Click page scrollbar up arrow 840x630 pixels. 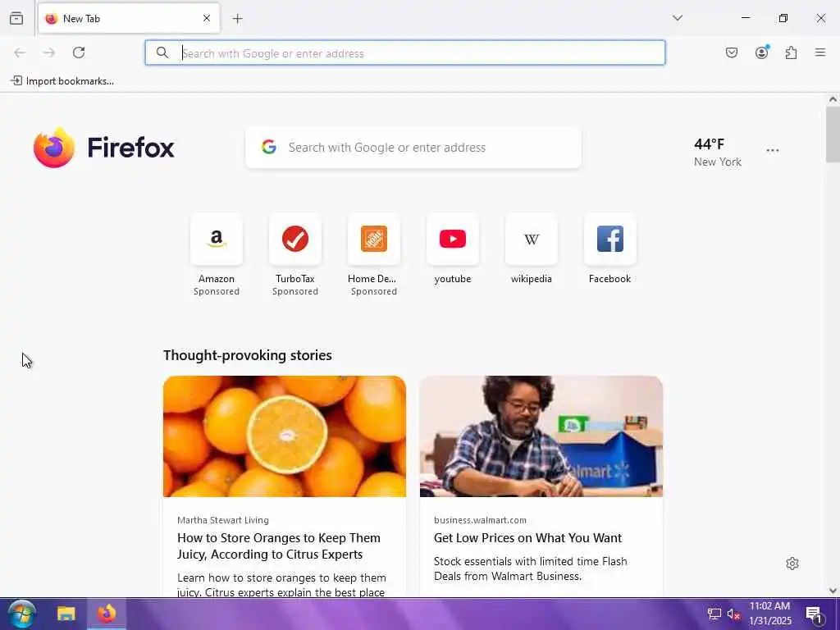click(x=833, y=99)
